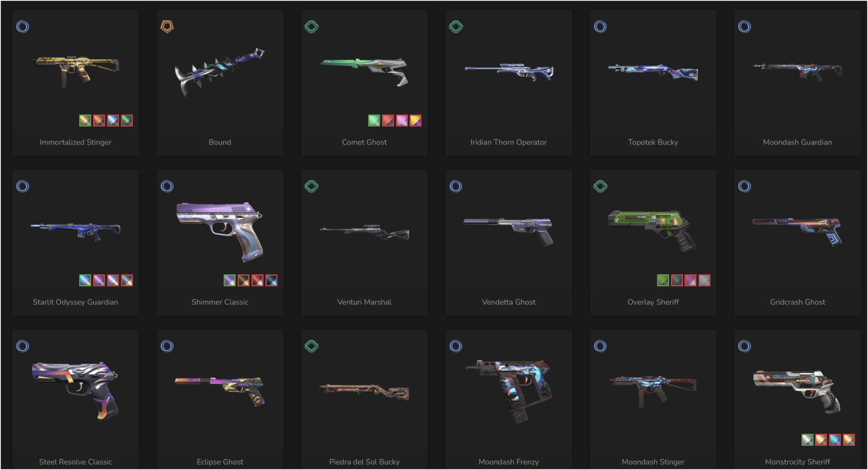
Task: Choose the red chroma swatch for Shimmer Classic
Action: [x=257, y=280]
